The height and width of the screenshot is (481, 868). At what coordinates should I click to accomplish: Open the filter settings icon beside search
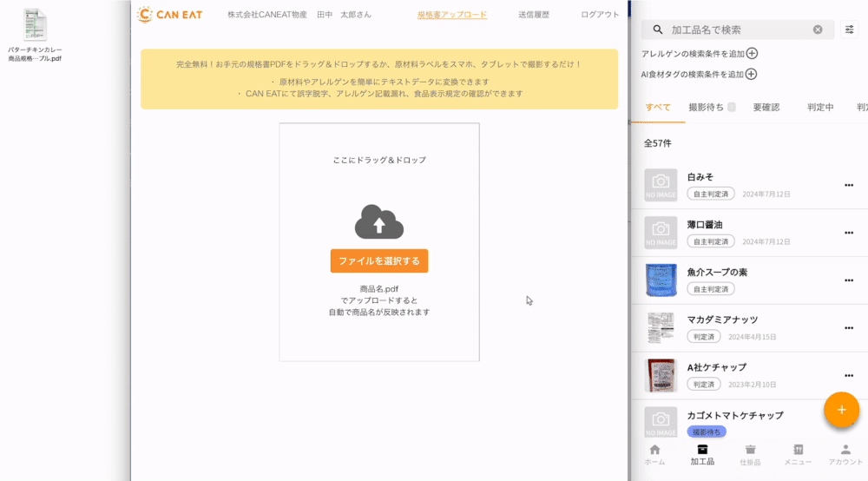pos(849,30)
